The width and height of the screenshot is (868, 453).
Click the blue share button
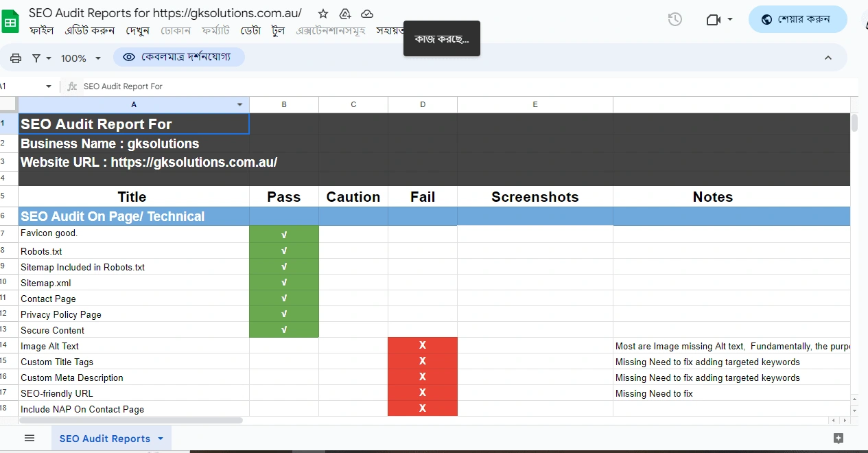tap(797, 19)
